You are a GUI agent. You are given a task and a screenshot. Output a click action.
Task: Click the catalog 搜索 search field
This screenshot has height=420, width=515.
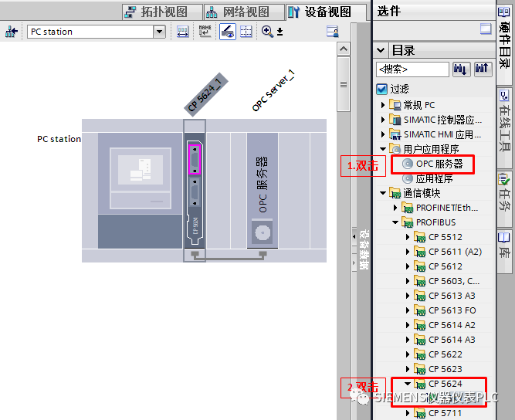point(412,69)
